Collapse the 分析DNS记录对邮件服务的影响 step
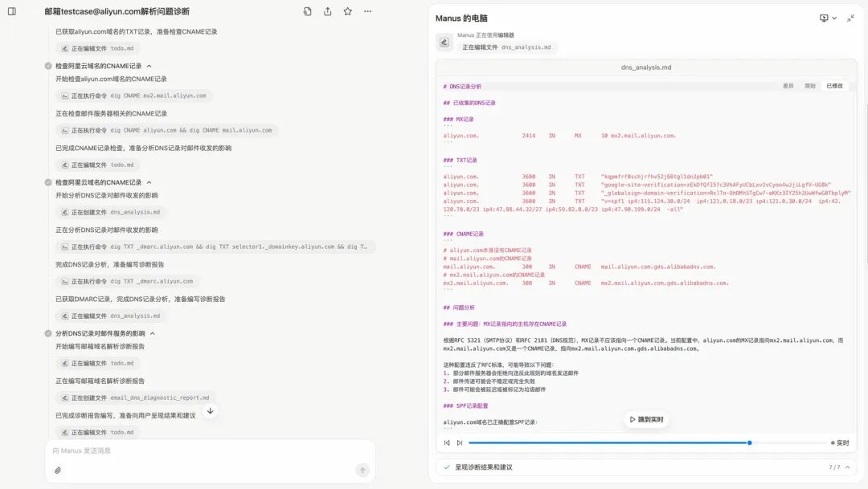The image size is (868, 489). (152, 333)
